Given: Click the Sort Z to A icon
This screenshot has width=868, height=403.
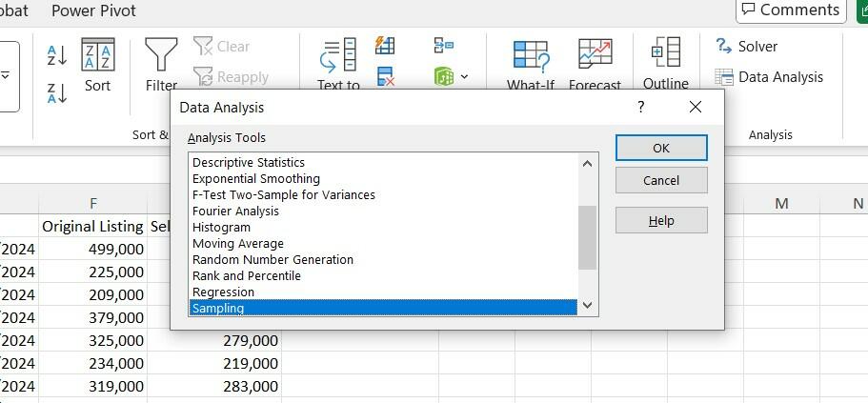Looking at the screenshot, I should pyautogui.click(x=57, y=91).
